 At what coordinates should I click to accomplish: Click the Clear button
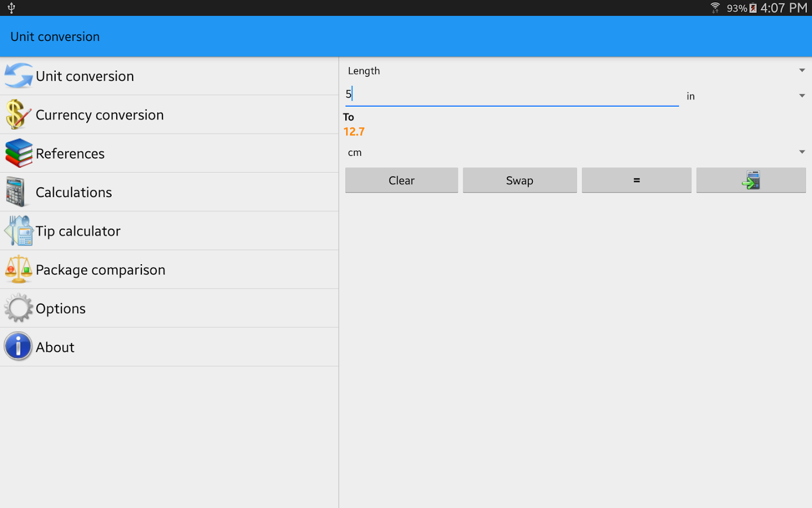click(x=401, y=180)
